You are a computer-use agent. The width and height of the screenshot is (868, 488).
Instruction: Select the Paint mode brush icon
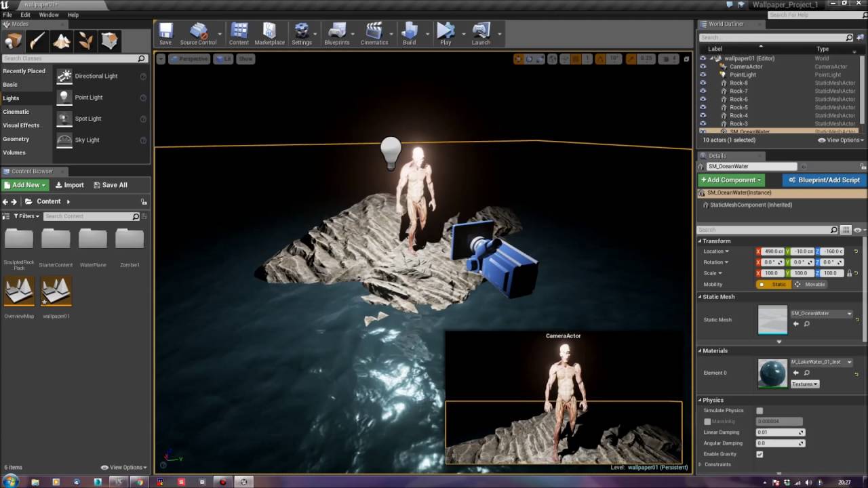click(x=37, y=41)
